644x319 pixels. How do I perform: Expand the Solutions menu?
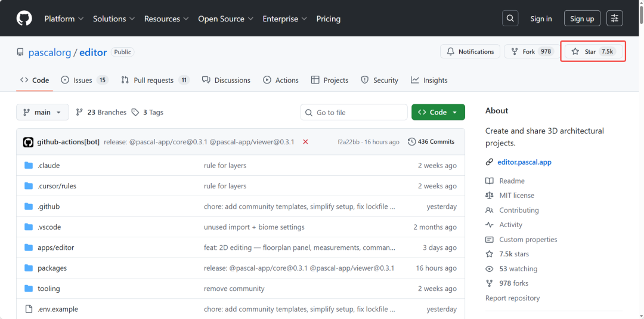pos(114,18)
